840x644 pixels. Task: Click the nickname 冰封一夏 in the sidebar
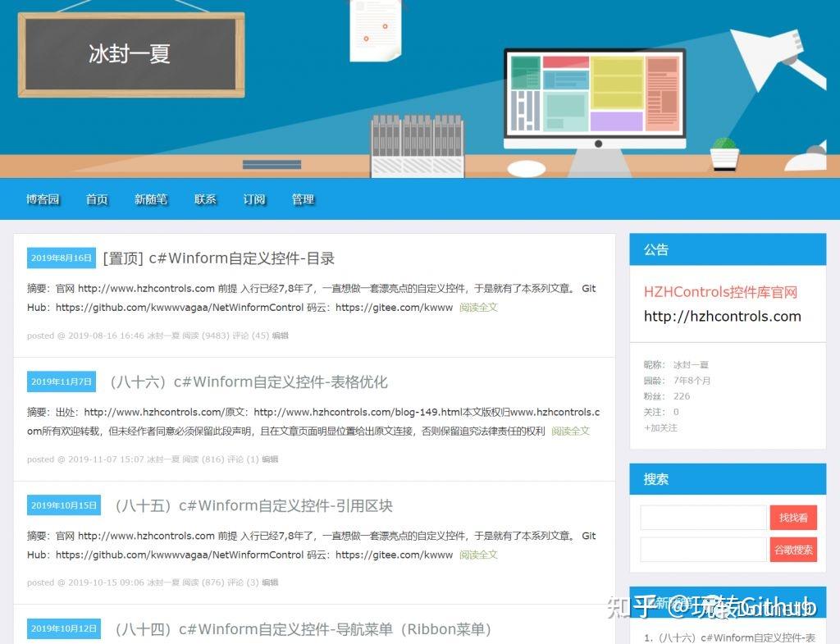coord(691,365)
